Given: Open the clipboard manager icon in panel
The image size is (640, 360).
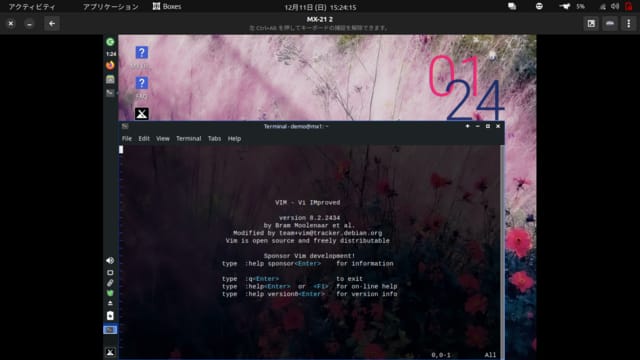Looking at the screenshot, I should click(110, 316).
